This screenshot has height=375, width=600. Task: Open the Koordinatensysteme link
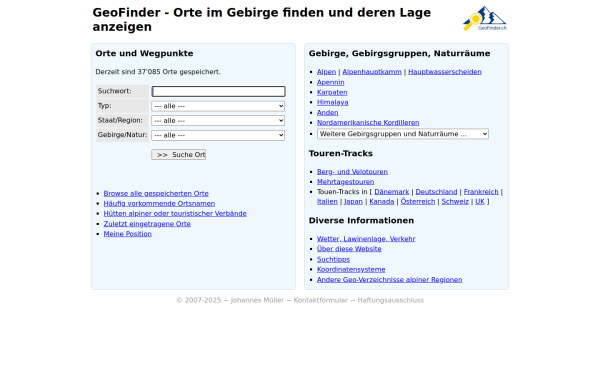(351, 269)
